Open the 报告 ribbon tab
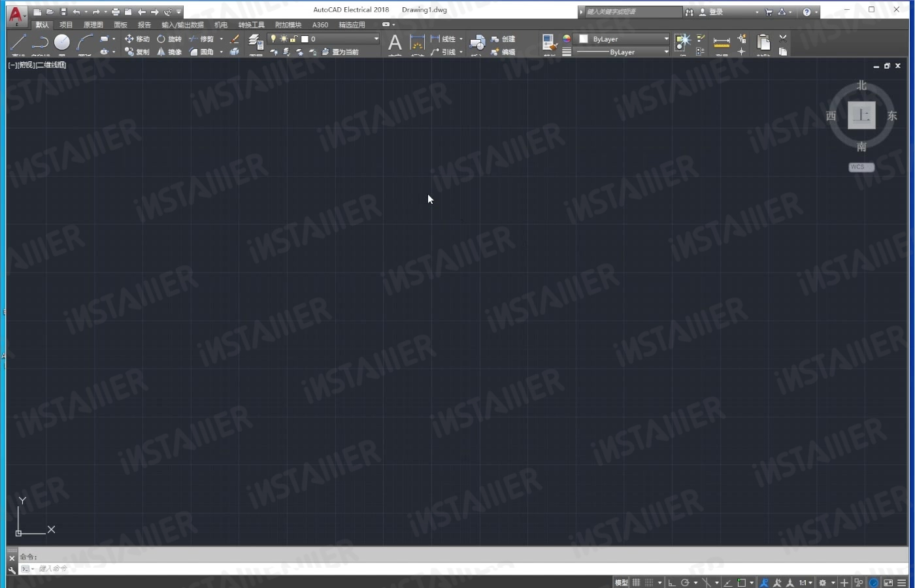This screenshot has height=588, width=915. 144,25
